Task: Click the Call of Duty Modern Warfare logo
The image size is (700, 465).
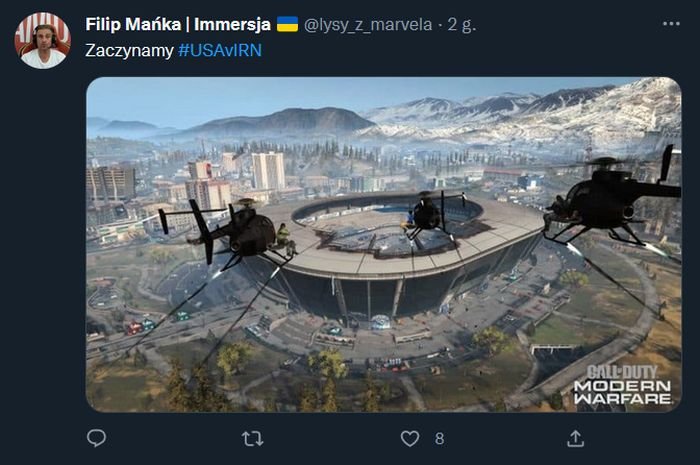Action: 622,385
